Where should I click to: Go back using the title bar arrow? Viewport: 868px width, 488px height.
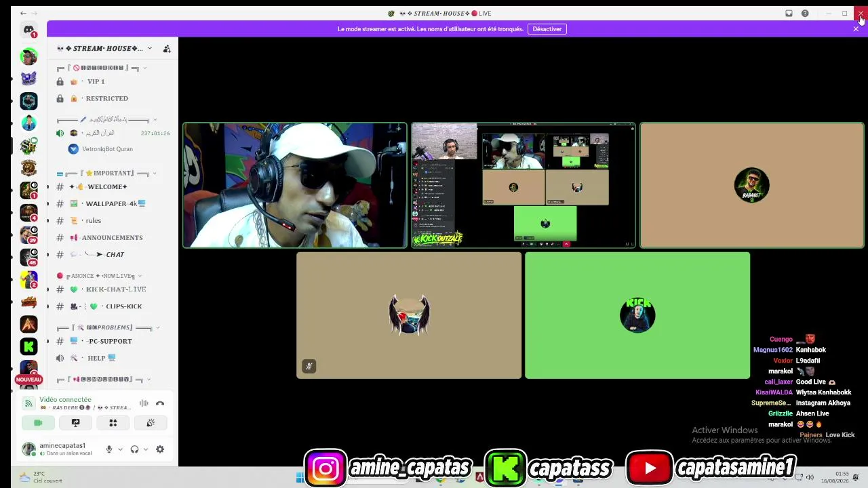23,14
